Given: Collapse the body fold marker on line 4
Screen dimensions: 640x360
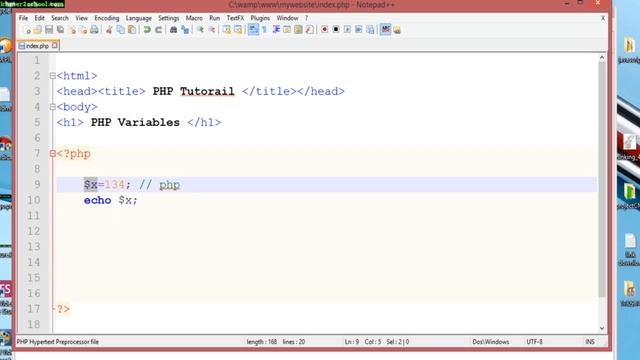Looking at the screenshot, I should pos(52,107).
